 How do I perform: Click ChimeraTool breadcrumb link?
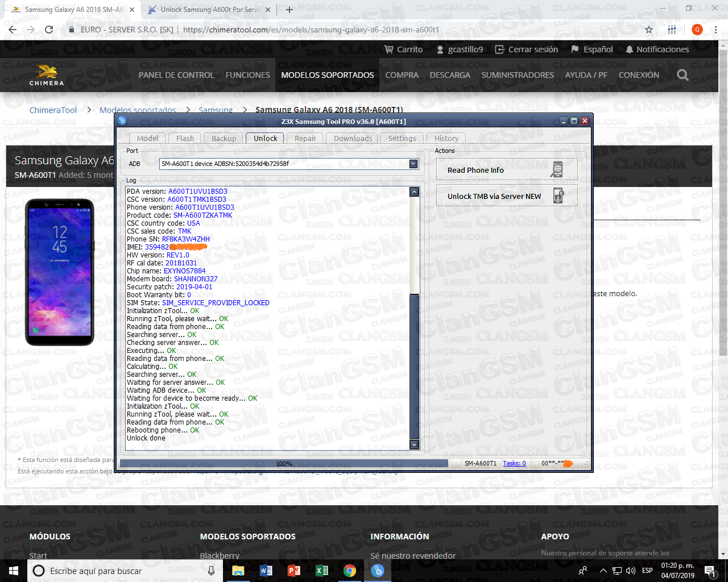(53, 110)
